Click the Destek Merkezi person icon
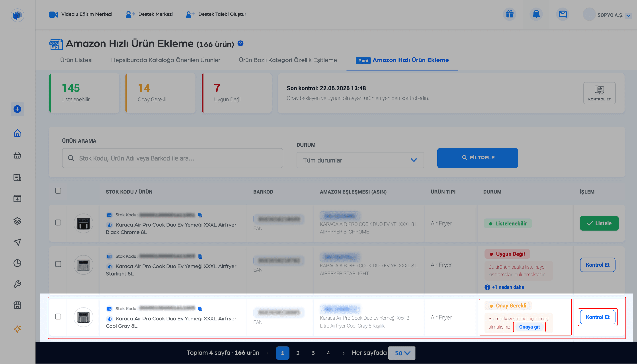 click(130, 14)
